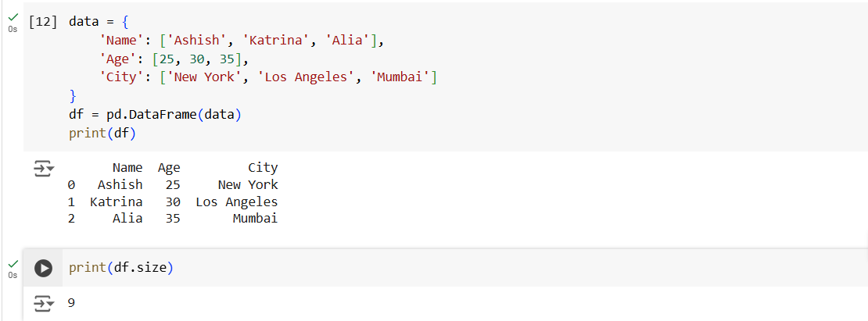Click the Name Age City output header
The width and height of the screenshot is (868, 321).
195,168
